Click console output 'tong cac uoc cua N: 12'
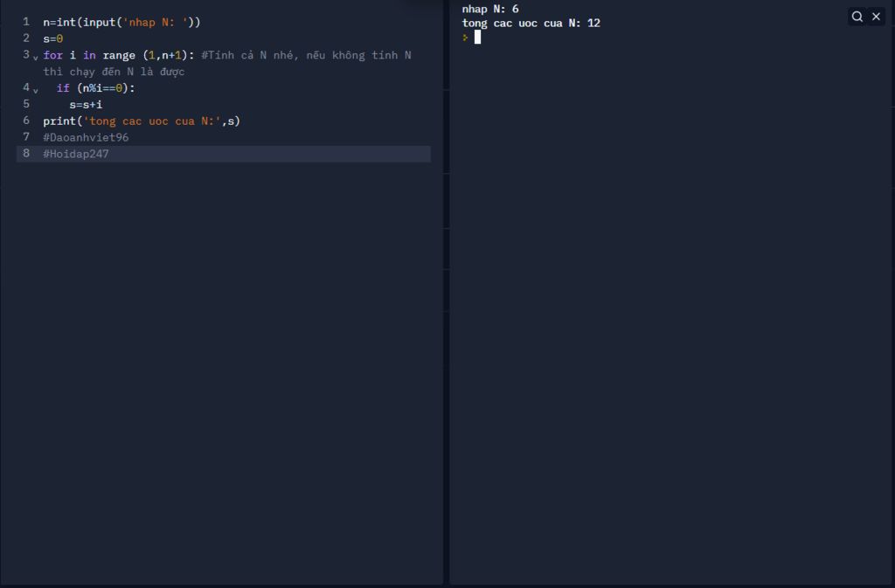The width and height of the screenshot is (895, 588). click(x=531, y=24)
